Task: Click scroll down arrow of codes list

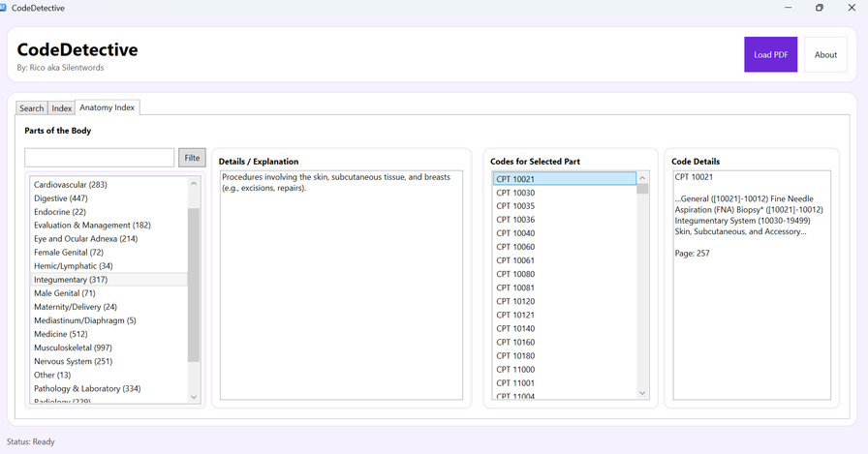Action: pos(642,393)
